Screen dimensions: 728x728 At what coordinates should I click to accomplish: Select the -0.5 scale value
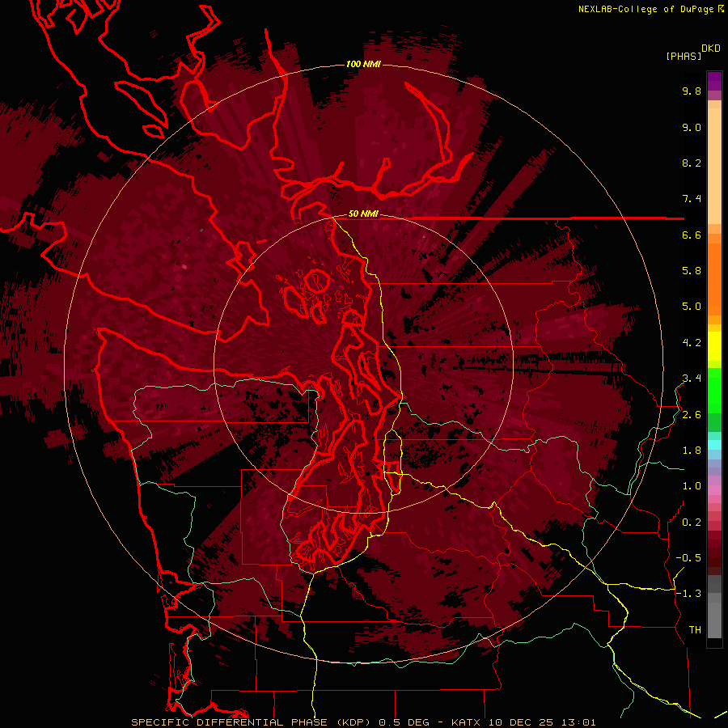[688, 558]
